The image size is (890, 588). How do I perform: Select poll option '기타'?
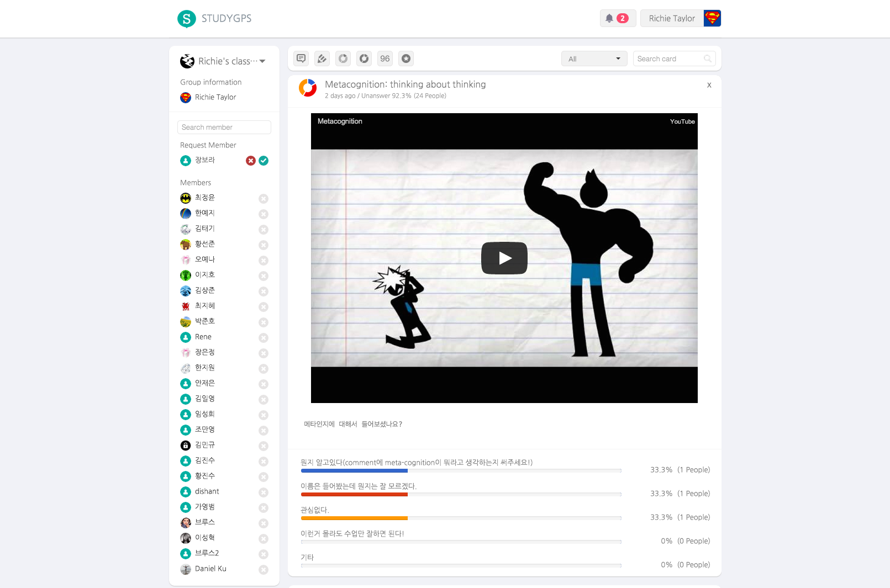coord(307,558)
